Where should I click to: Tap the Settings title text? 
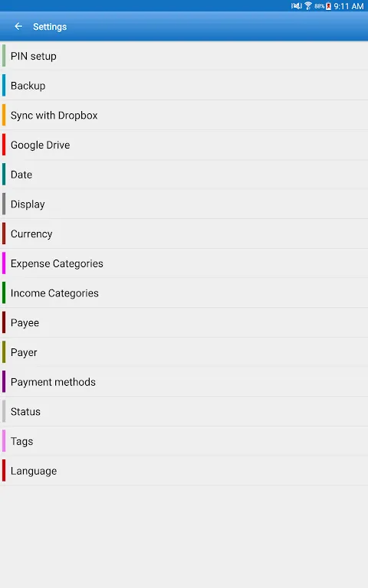[50, 27]
